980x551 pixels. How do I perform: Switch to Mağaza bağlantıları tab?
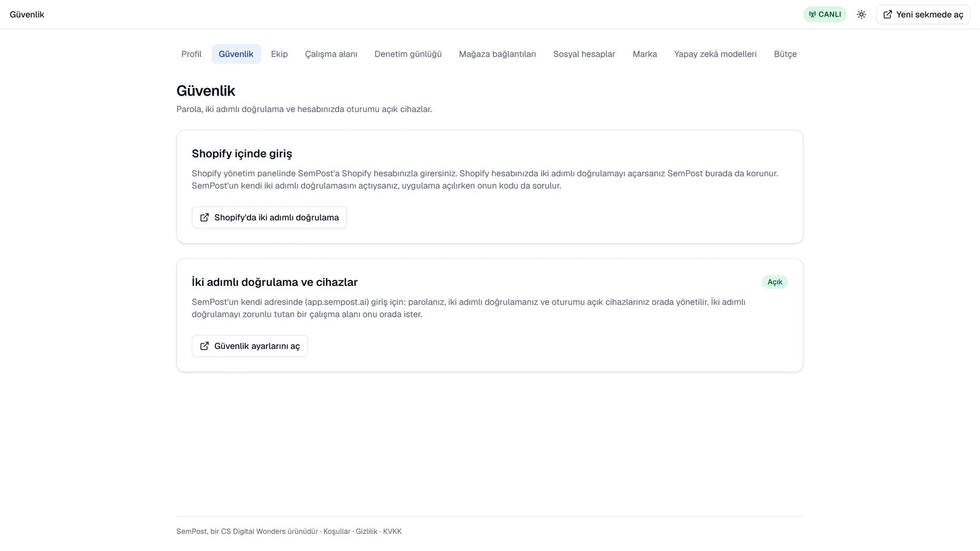497,54
